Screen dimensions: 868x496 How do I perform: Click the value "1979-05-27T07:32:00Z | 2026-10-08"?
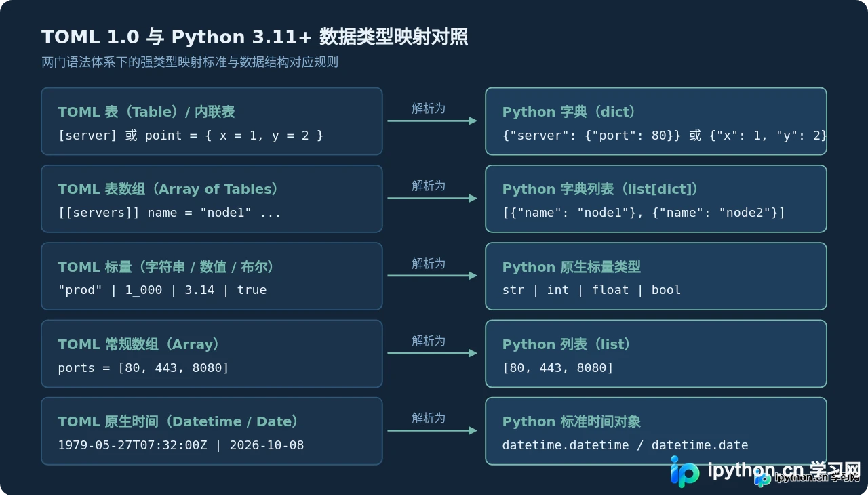[x=181, y=445]
